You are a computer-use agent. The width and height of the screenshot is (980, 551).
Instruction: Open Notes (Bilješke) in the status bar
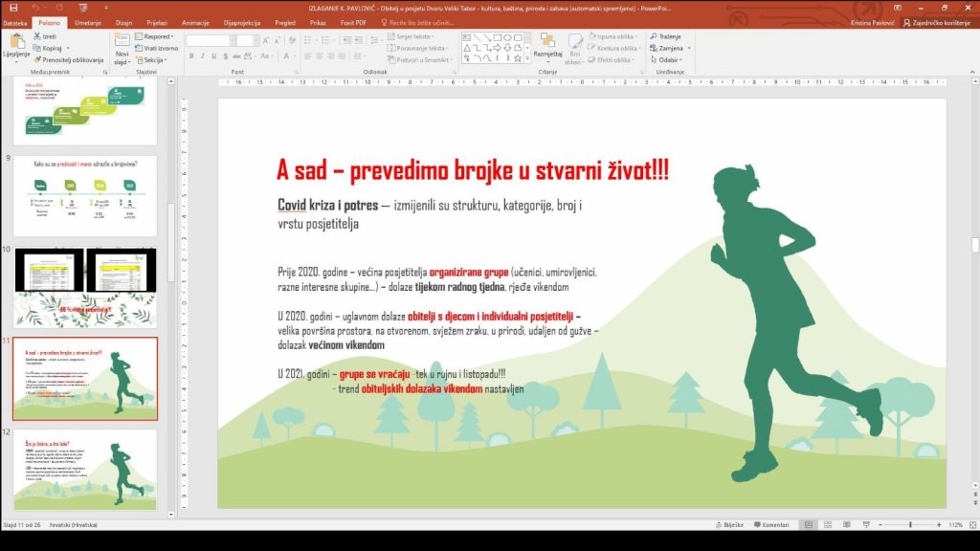tap(728, 525)
